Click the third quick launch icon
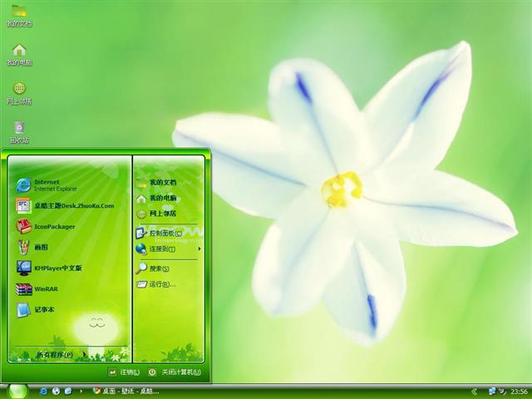This screenshot has width=532, height=399. 68,392
